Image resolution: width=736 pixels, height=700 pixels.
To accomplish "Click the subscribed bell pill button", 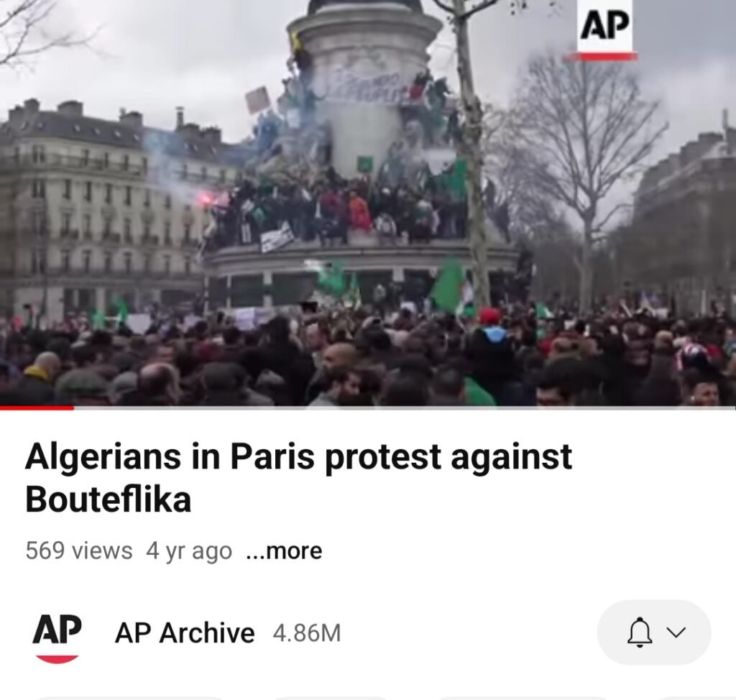I will [x=654, y=632].
